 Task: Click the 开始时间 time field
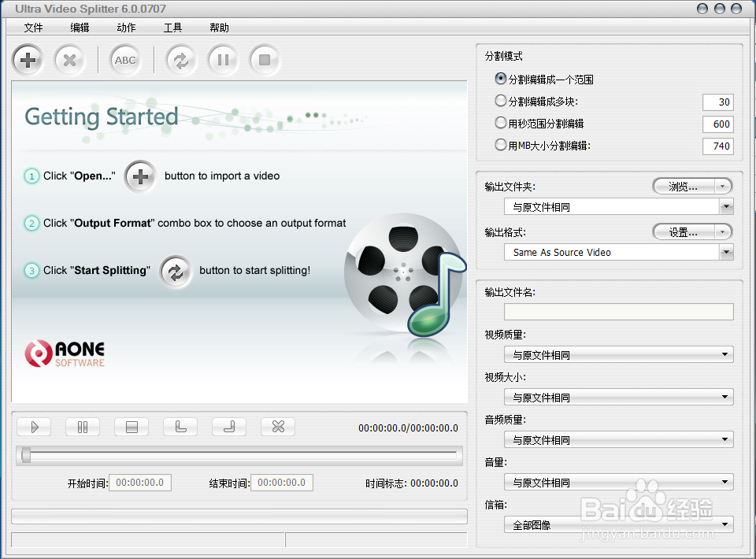pos(140,483)
